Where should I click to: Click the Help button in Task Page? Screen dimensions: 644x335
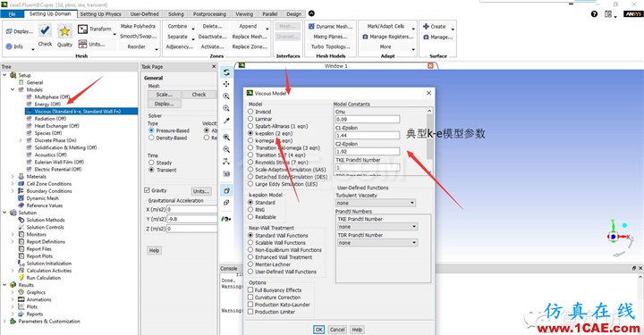(154, 250)
